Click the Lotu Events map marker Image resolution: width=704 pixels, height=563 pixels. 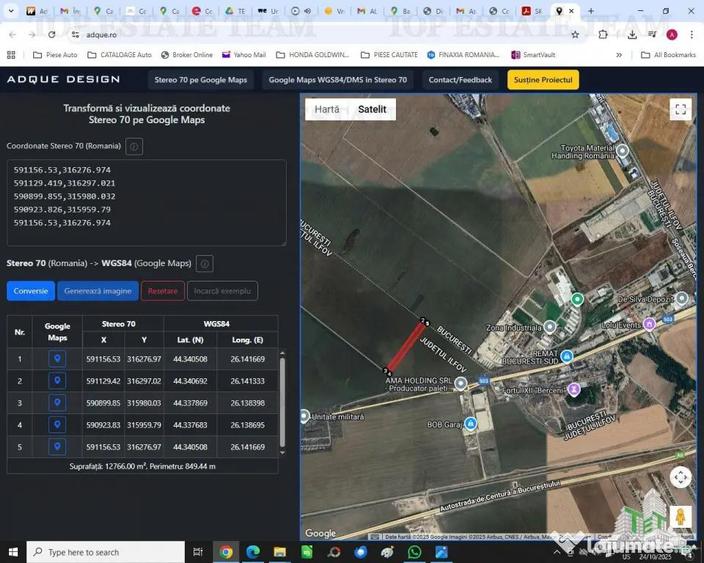pos(649,323)
